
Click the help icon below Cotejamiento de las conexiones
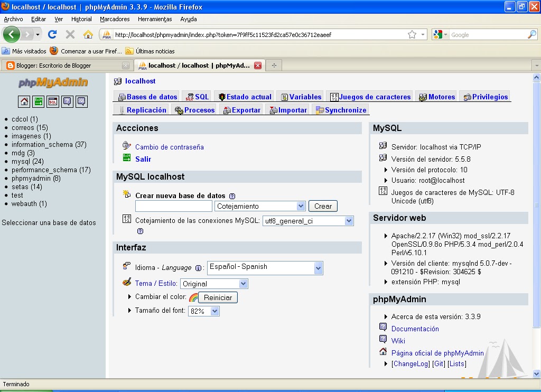140,231
